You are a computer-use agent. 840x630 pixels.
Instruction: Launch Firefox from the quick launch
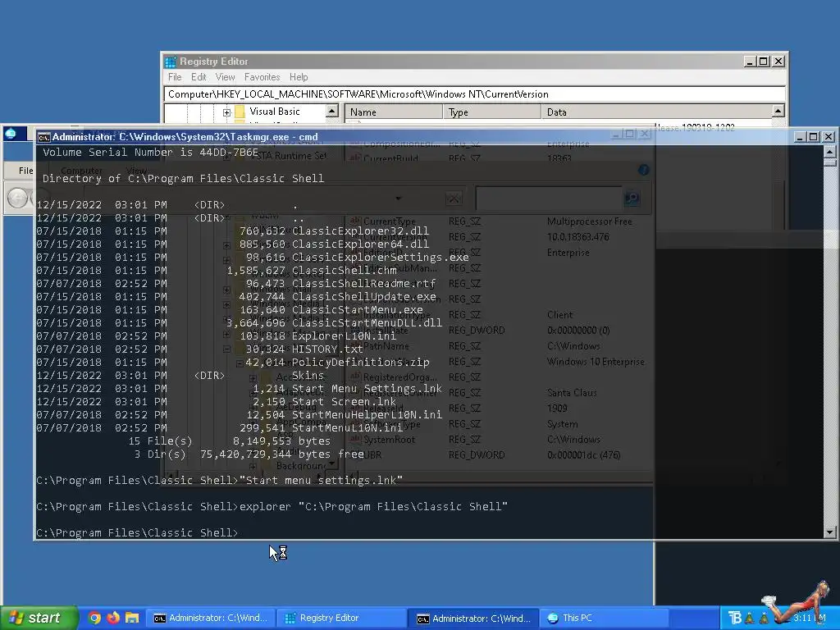click(113, 618)
